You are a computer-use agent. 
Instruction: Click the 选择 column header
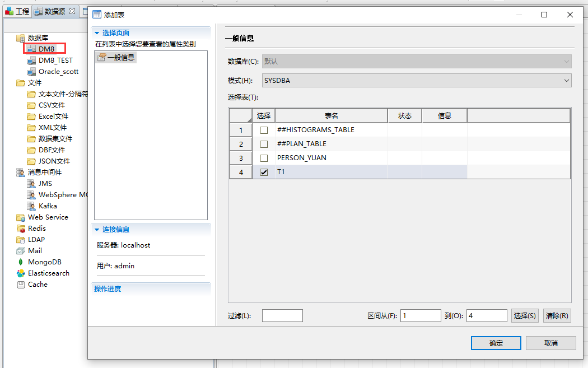coord(264,116)
